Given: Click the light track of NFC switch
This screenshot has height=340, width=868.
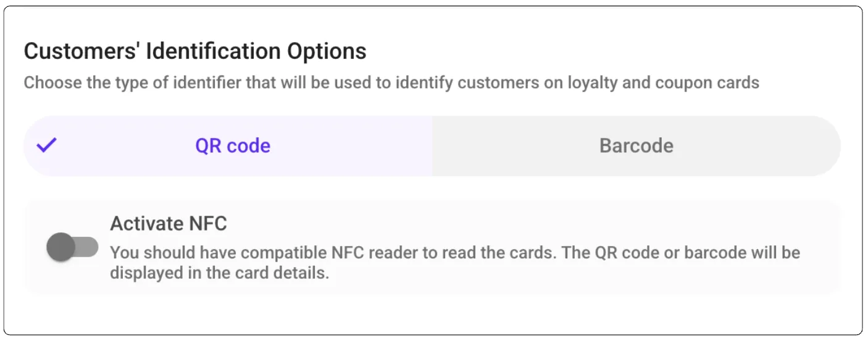Looking at the screenshot, I should (x=88, y=248).
